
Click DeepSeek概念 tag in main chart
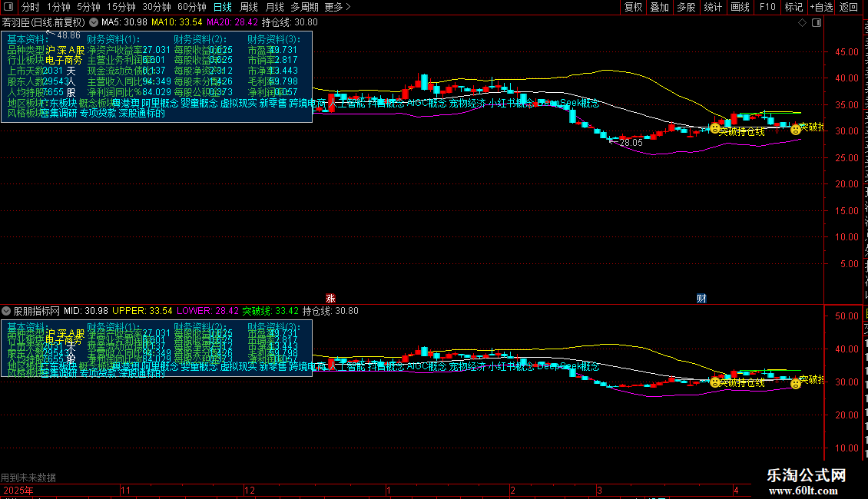(x=568, y=103)
